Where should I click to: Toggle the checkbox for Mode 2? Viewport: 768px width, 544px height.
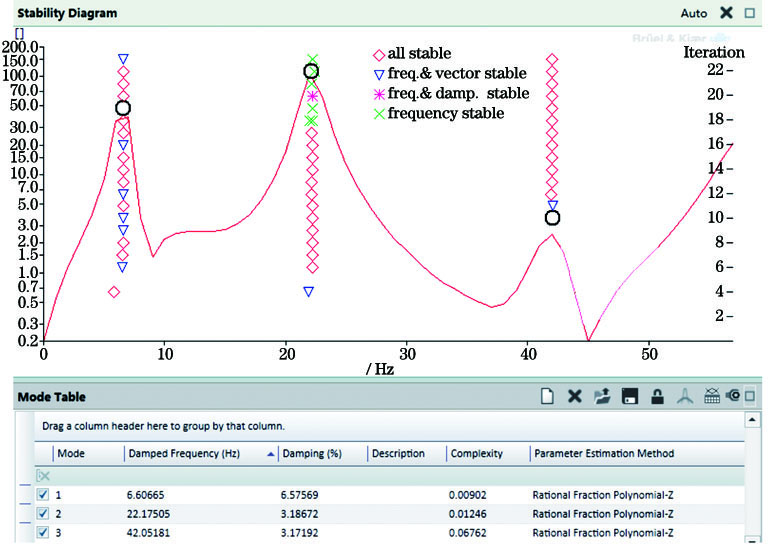42,513
